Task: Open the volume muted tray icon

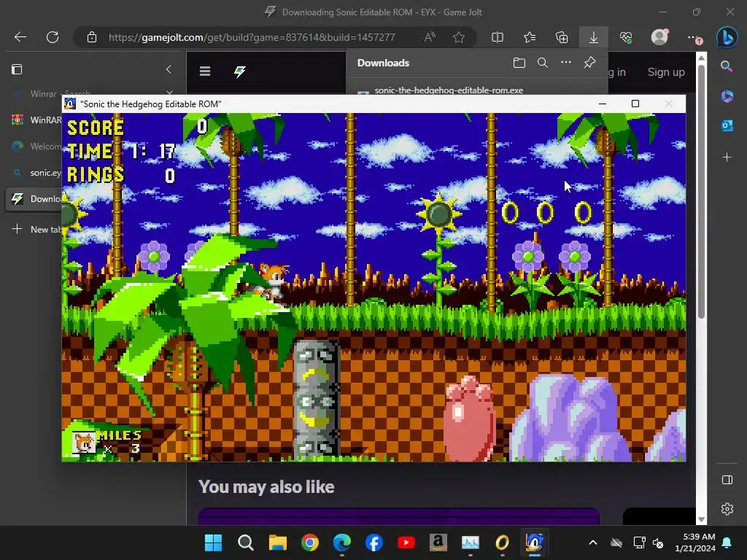Action: click(x=659, y=542)
